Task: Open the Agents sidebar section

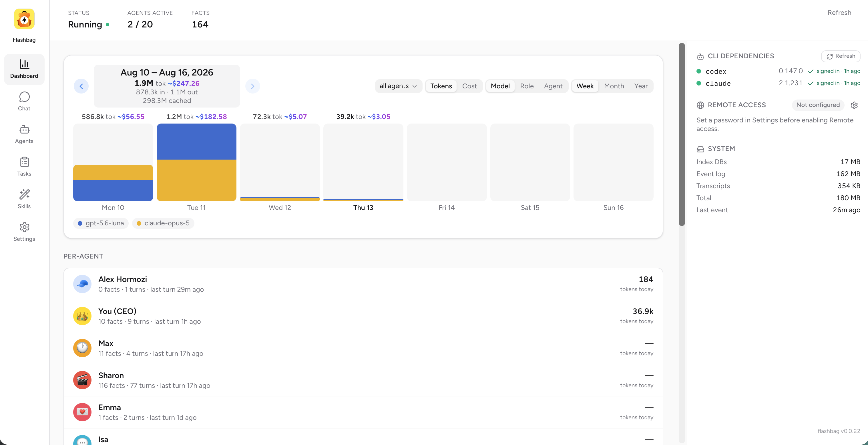Action: [24, 134]
